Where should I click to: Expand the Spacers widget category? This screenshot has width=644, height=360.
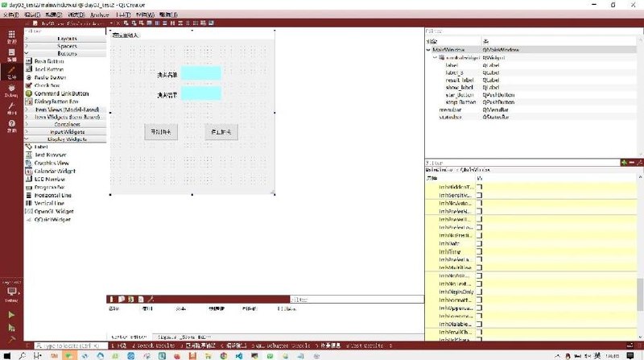point(66,46)
